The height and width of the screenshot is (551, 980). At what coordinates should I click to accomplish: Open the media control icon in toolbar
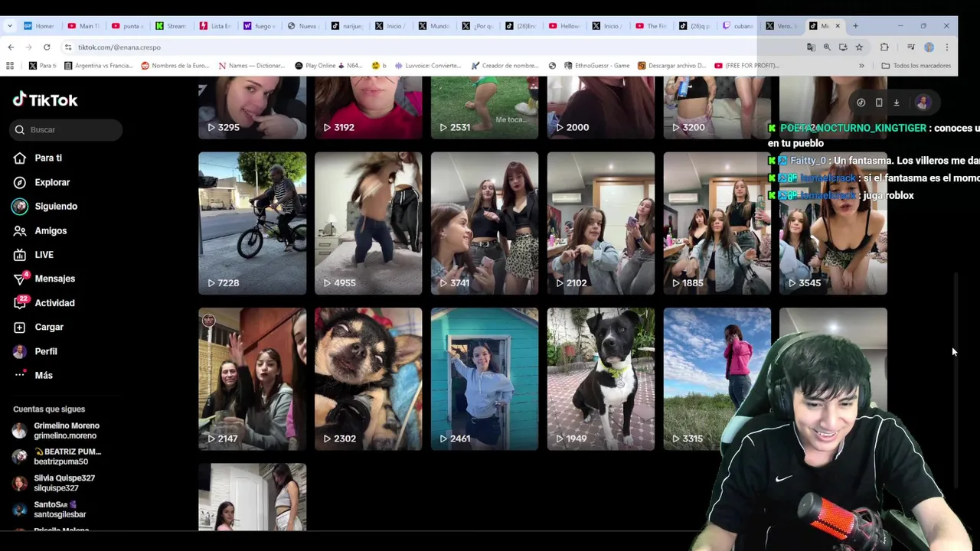pyautogui.click(x=910, y=47)
